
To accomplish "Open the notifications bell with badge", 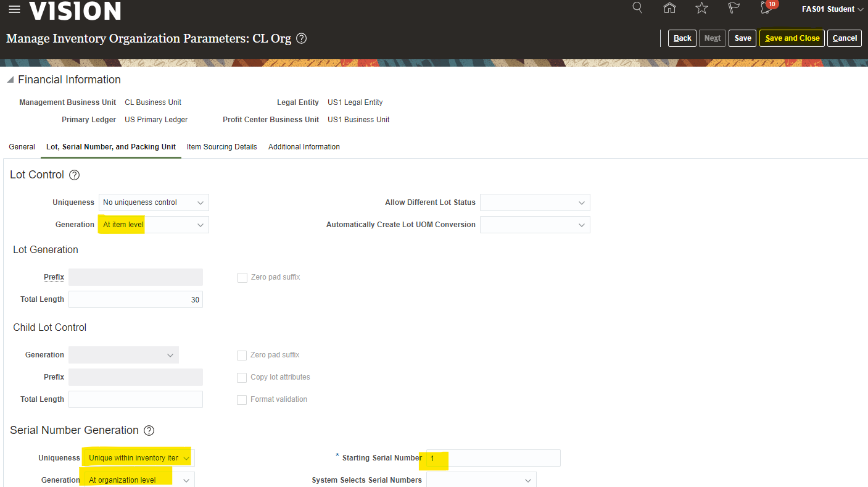I will pos(767,8).
